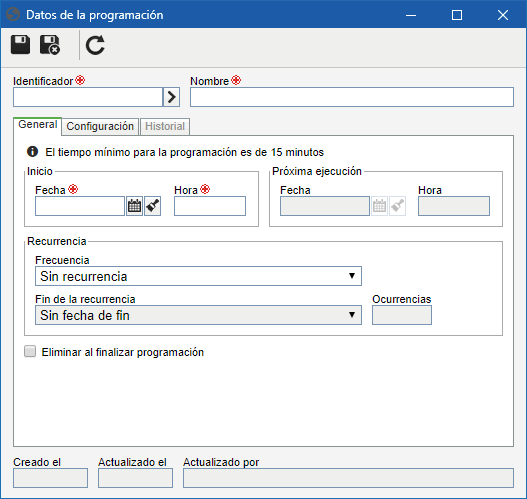Image resolution: width=527 pixels, height=499 pixels.
Task: Click the arrow button next to Identificador
Action: (171, 97)
